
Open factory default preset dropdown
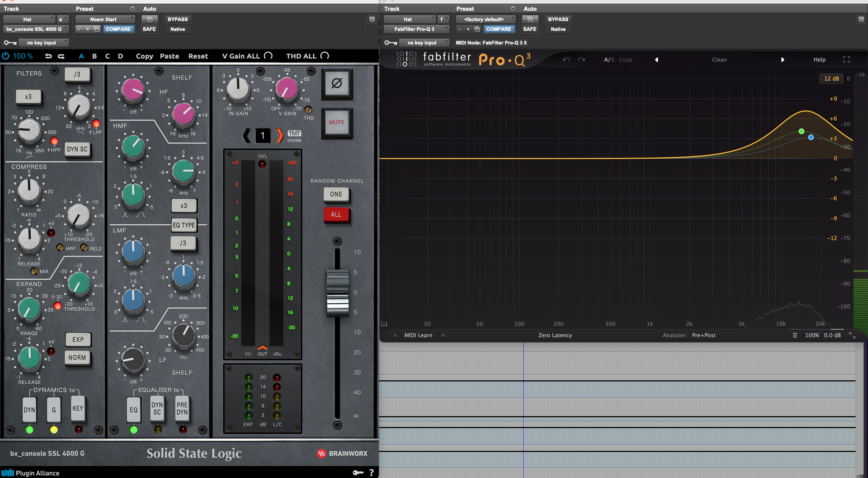point(486,19)
